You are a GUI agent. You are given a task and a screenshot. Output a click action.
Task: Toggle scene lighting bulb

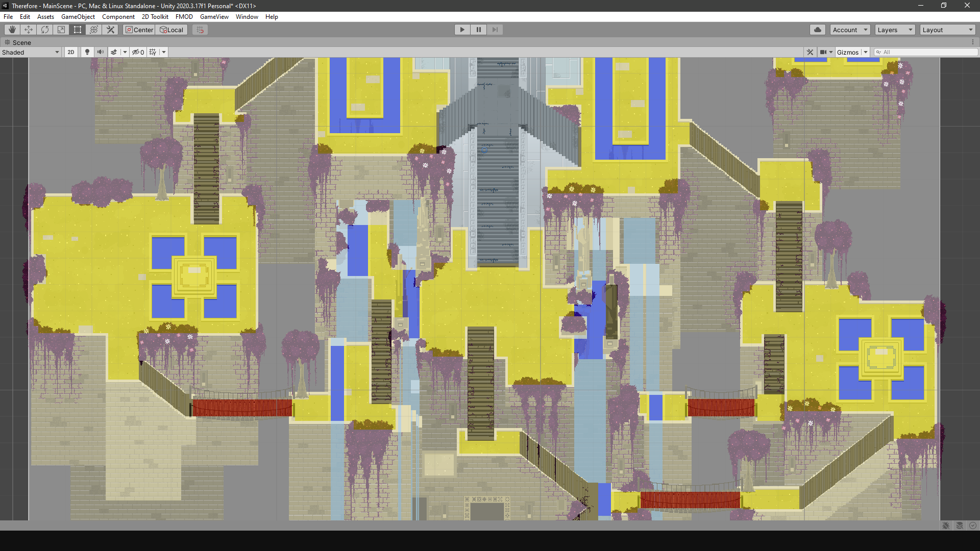point(87,52)
